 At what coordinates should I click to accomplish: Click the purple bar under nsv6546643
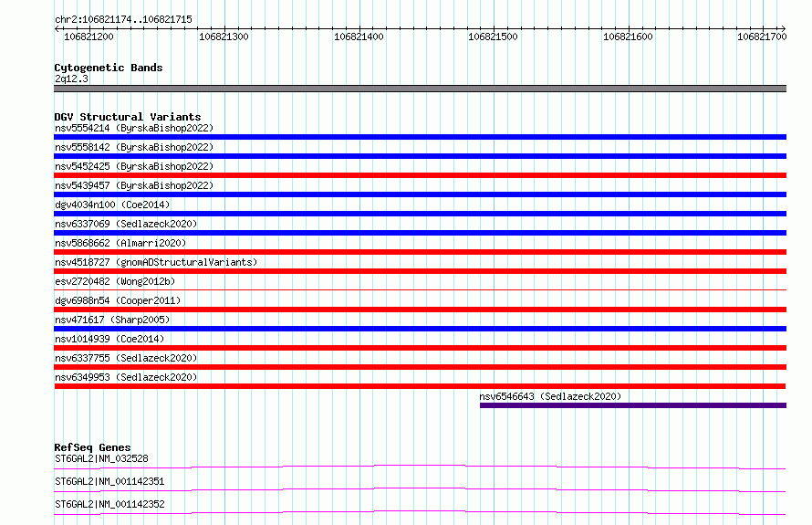click(x=633, y=405)
